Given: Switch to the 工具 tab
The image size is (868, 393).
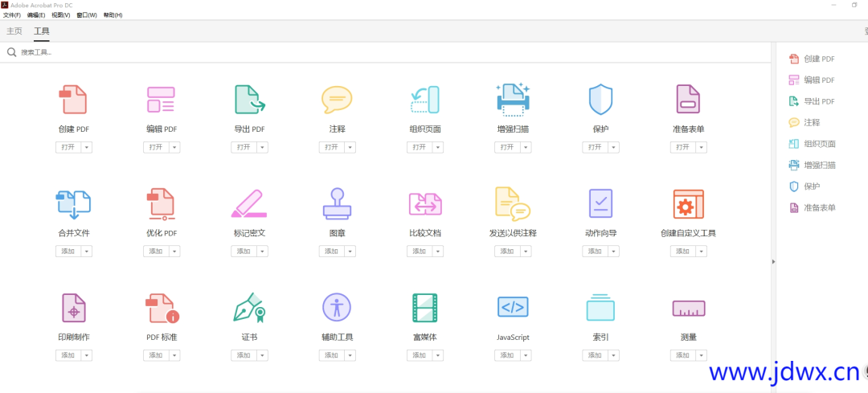Looking at the screenshot, I should pyautogui.click(x=42, y=31).
